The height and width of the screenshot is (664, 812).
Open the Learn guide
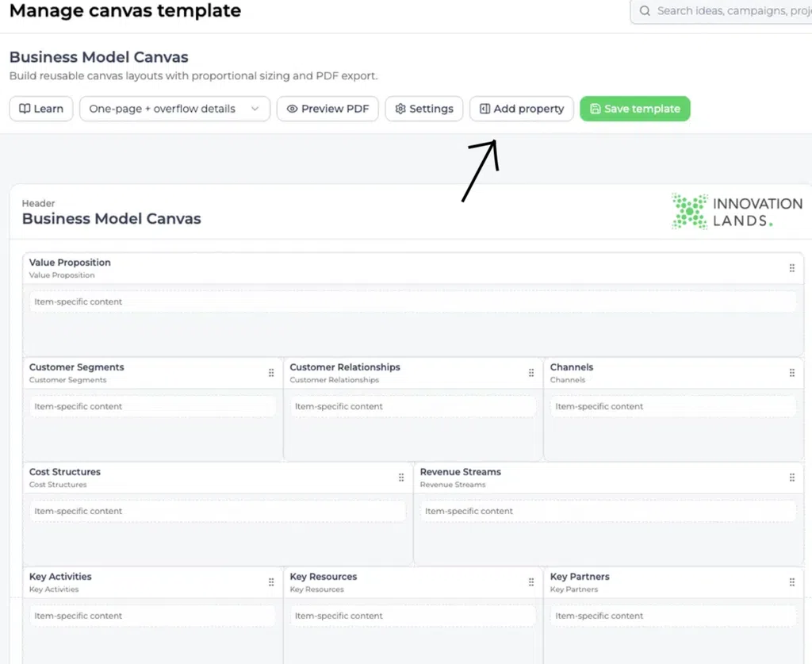[41, 109]
